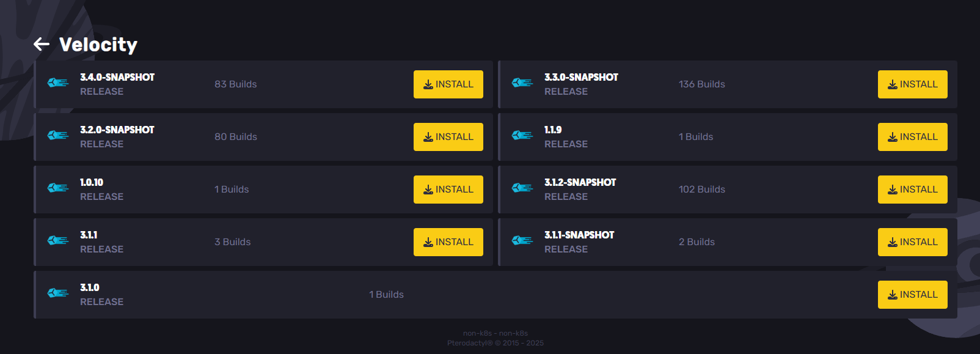Install version 1.0.10

pos(448,190)
